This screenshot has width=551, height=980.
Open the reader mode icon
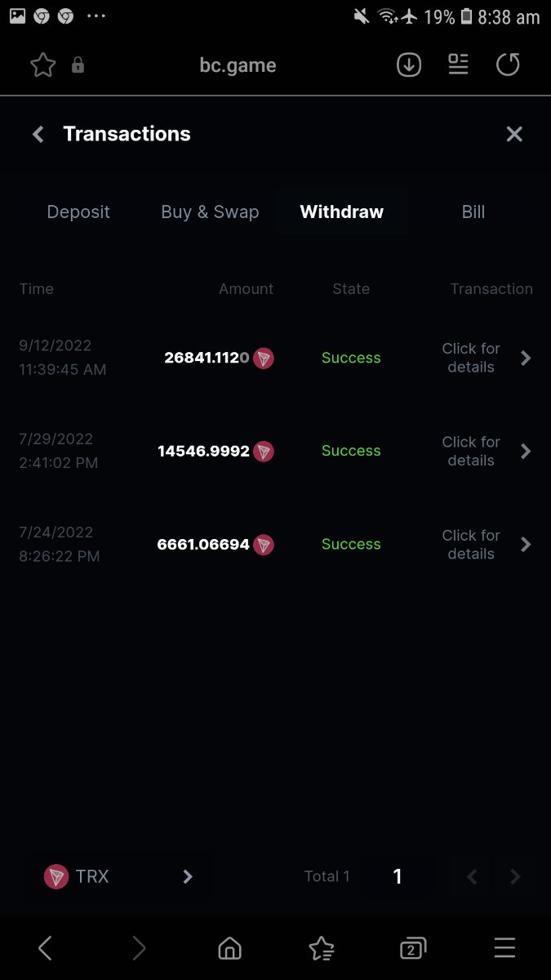click(458, 65)
